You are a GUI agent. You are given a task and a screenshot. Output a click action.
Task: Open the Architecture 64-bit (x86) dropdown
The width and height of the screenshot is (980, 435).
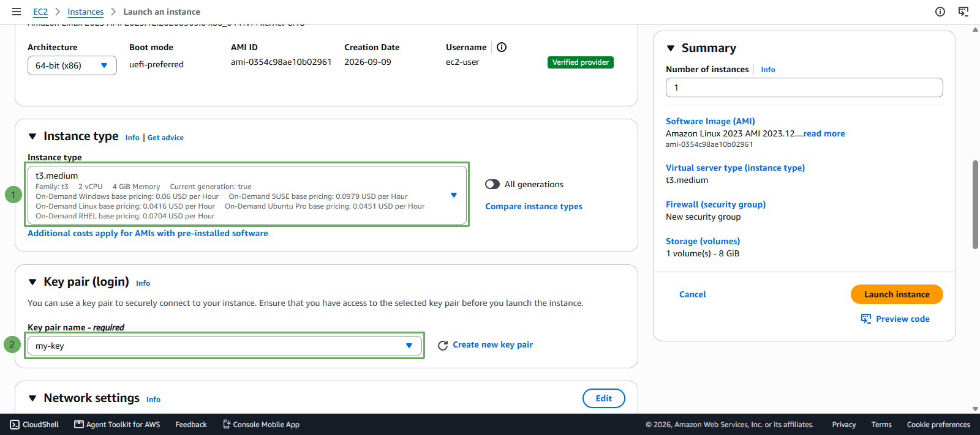[x=72, y=65]
